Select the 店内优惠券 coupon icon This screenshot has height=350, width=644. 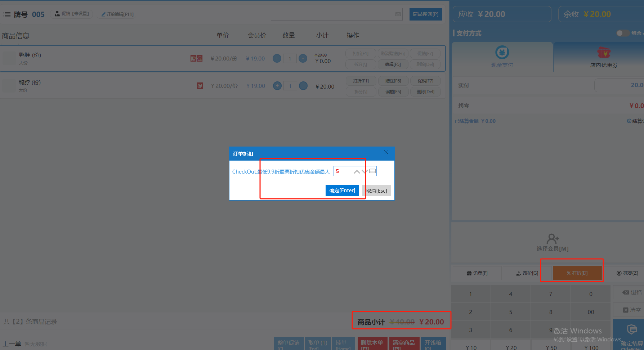pyautogui.click(x=604, y=53)
